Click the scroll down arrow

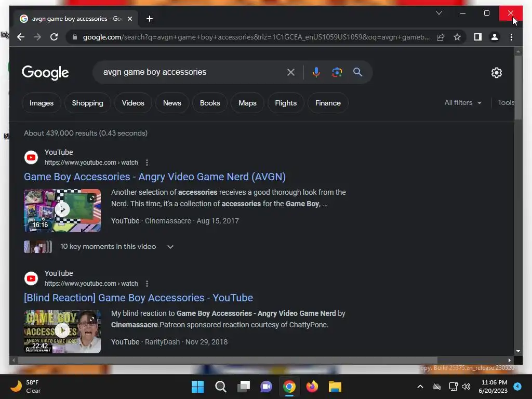point(518,351)
